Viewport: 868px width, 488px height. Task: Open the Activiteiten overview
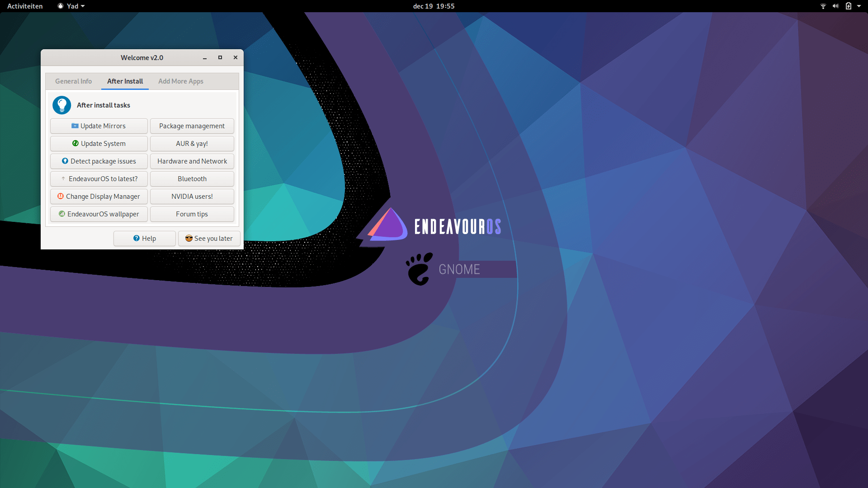(x=25, y=6)
